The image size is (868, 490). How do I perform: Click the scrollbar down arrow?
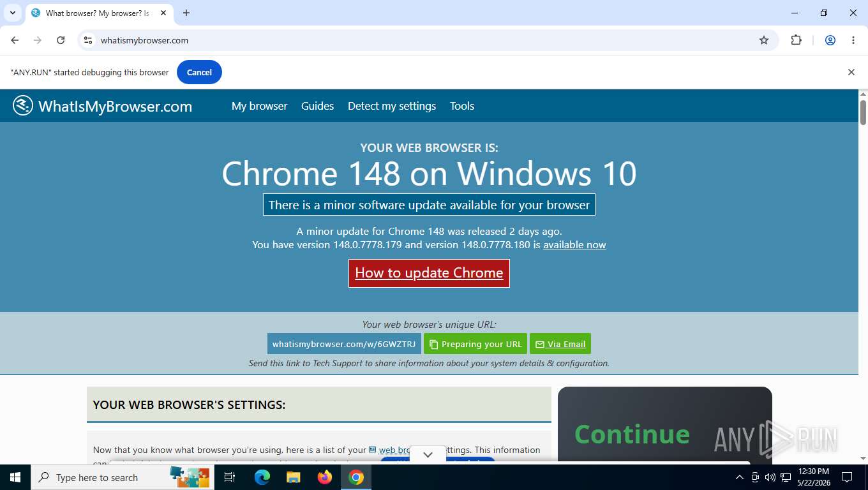point(863,458)
